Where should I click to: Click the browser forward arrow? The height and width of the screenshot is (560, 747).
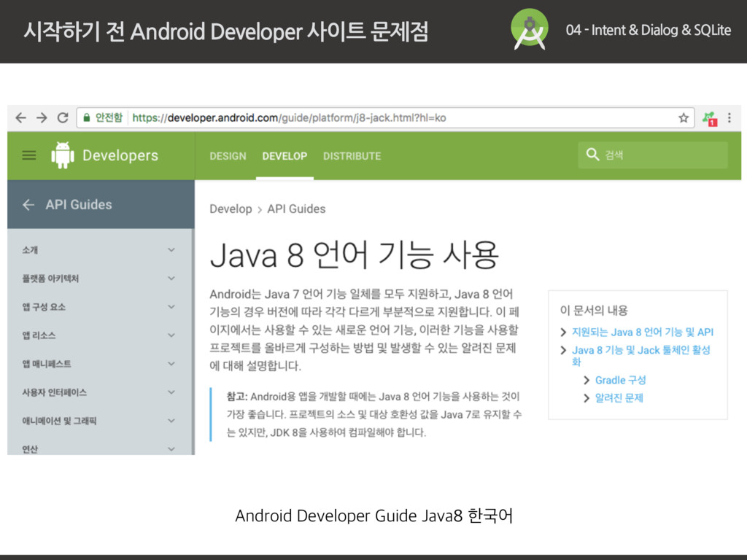(x=42, y=117)
